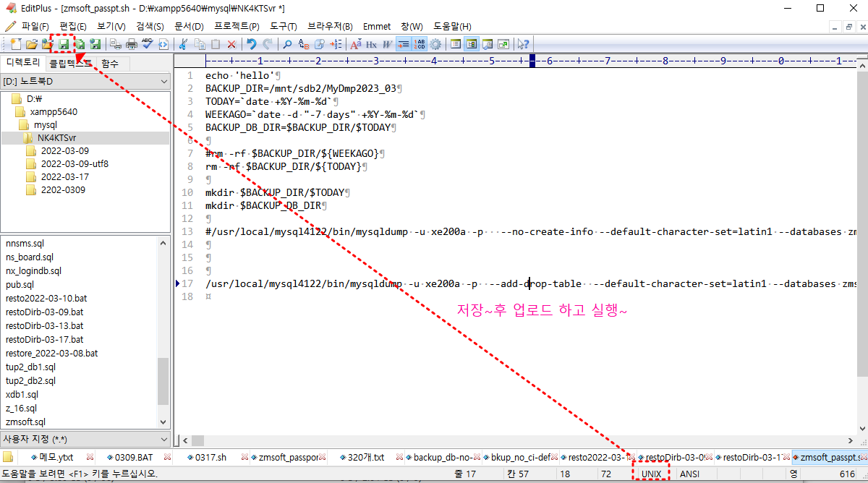
Task: Close the 0309.BAT tab with its X
Action: click(x=168, y=457)
